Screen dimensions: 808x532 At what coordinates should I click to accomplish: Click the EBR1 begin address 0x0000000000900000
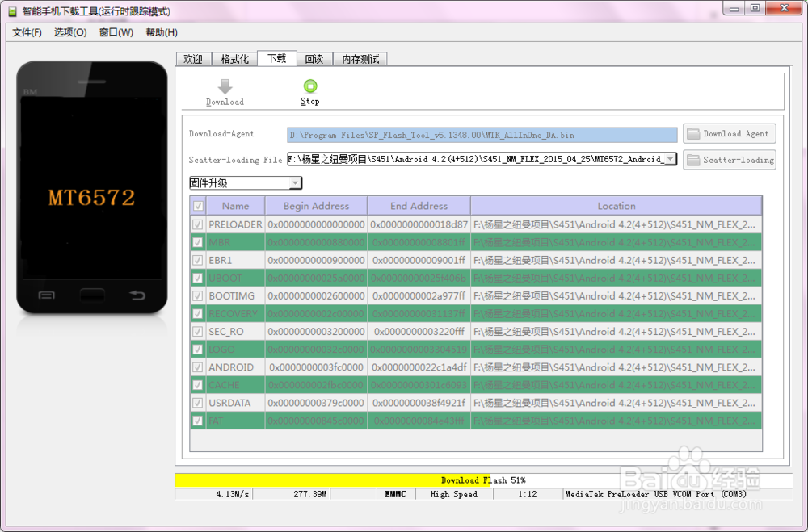[316, 260]
